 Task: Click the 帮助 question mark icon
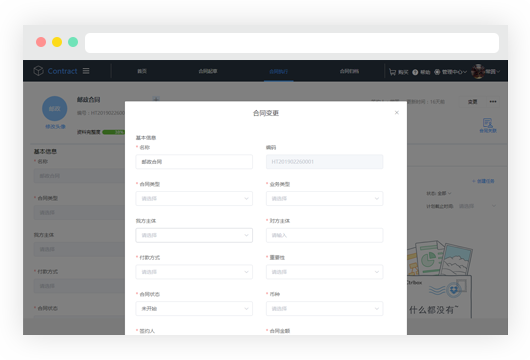pos(415,72)
